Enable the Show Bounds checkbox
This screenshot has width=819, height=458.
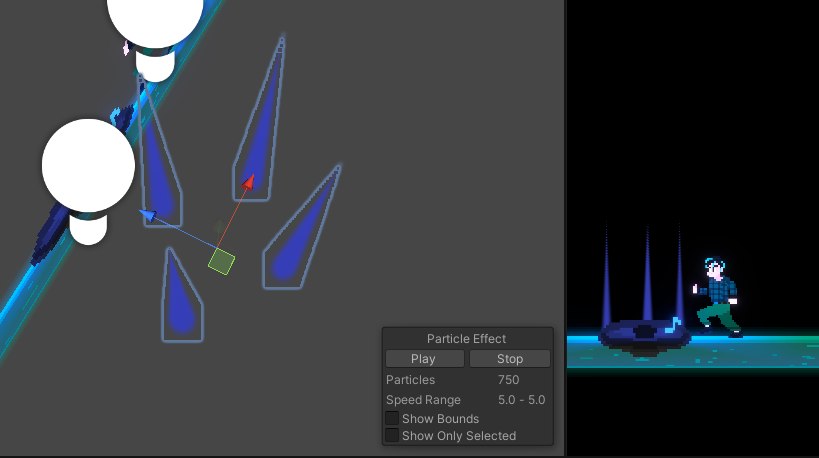(x=392, y=418)
